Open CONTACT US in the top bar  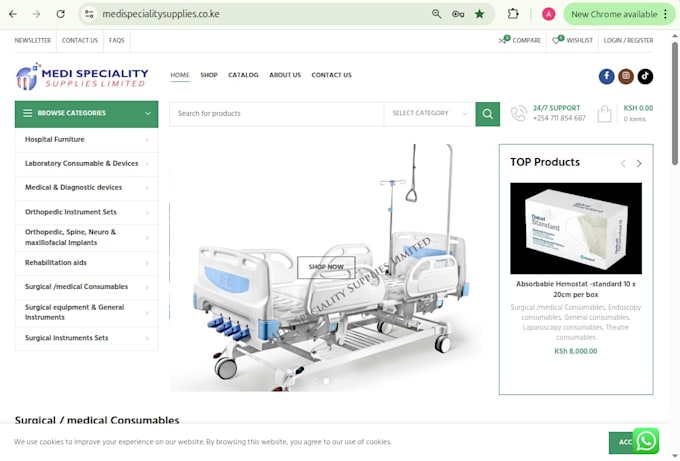pos(80,40)
